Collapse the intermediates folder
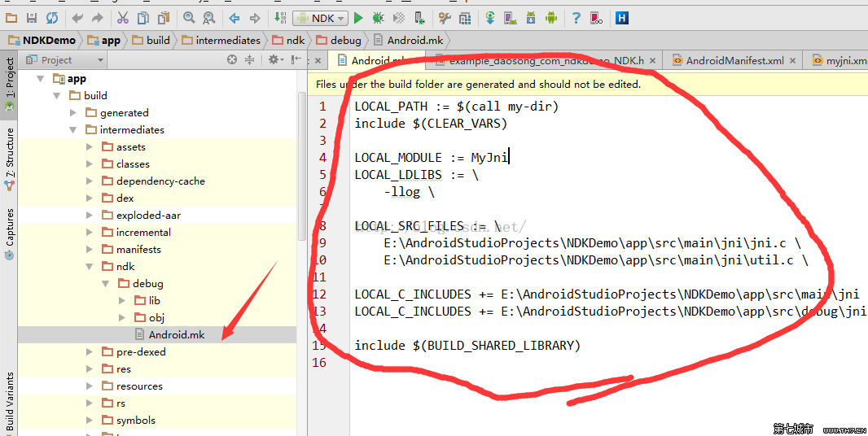The width and height of the screenshot is (868, 436). pos(73,130)
